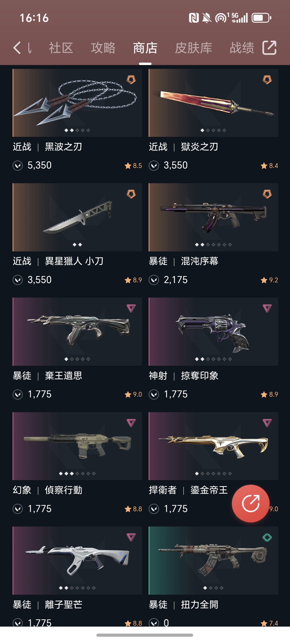Image resolution: width=290 pixels, height=644 pixels.
Task: Open the 偵察行動 Phantom skin image
Action: coord(77,446)
